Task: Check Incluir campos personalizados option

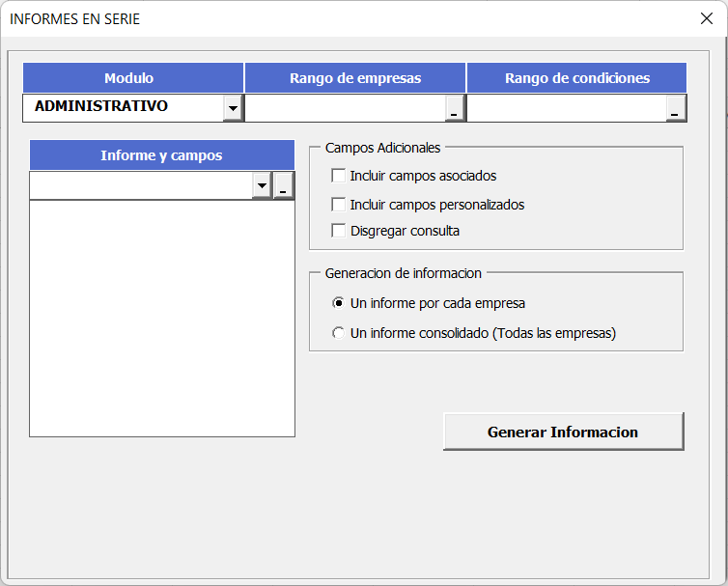Action: pyautogui.click(x=338, y=205)
